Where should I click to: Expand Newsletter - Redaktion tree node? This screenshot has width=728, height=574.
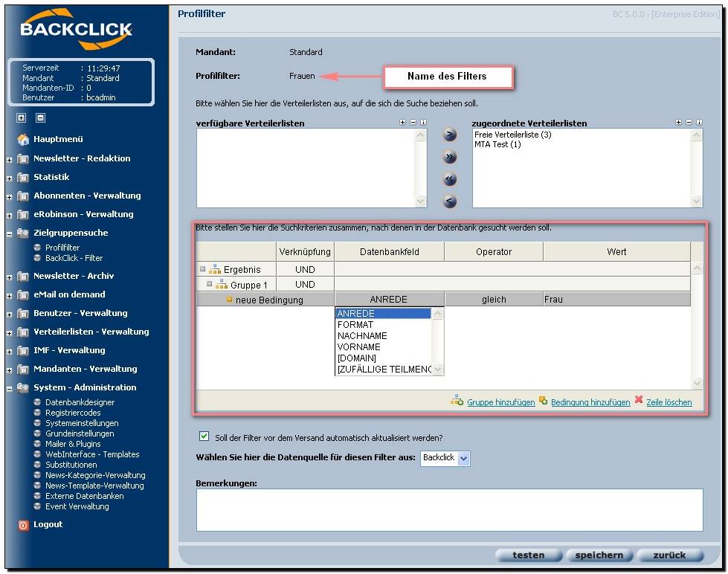(9, 160)
